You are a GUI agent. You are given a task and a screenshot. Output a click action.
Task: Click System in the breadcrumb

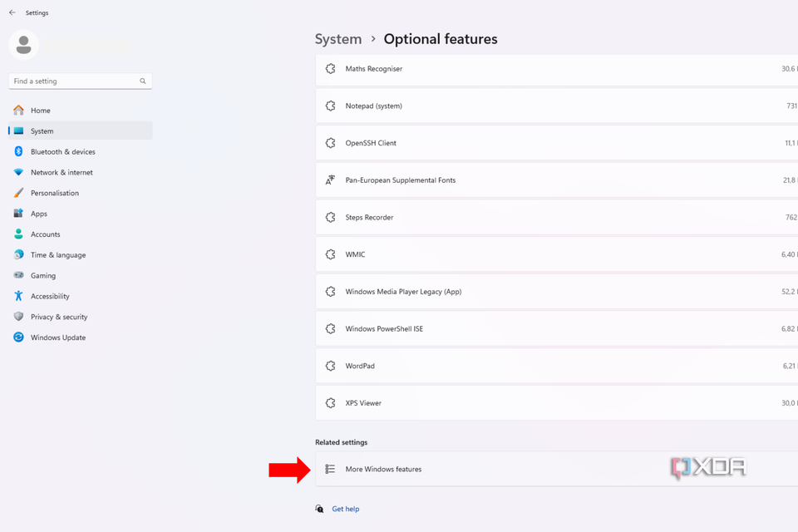pos(338,39)
